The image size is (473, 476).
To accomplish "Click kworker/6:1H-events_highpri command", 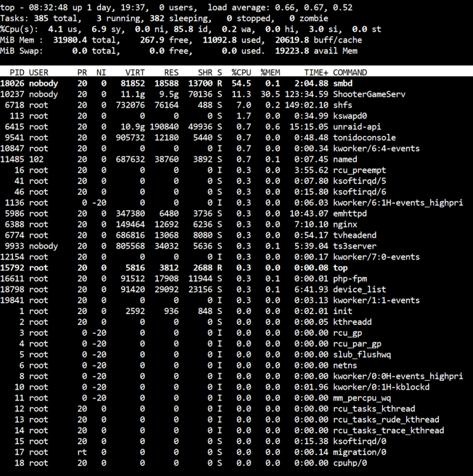I will click(398, 203).
